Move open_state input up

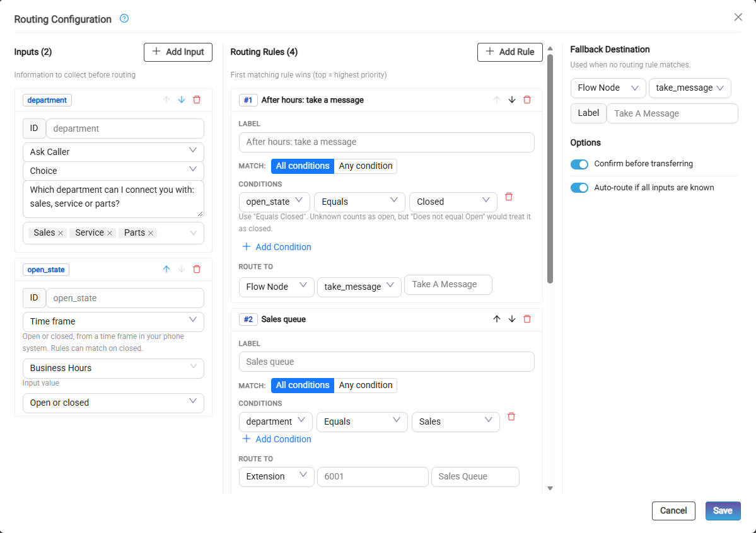(166, 270)
